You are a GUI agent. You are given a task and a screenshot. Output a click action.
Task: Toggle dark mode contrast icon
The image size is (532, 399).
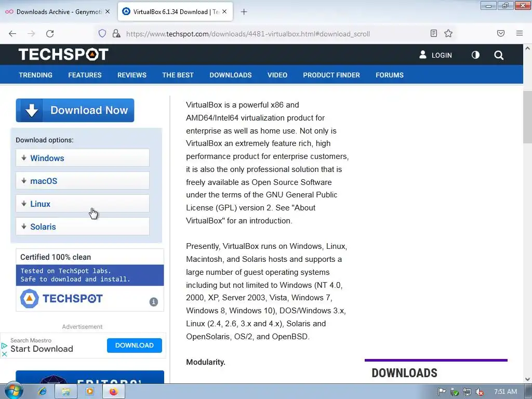(476, 55)
